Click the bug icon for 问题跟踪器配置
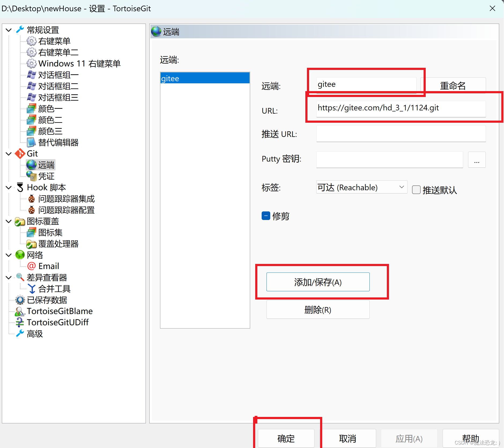504x448 pixels. coord(31,210)
